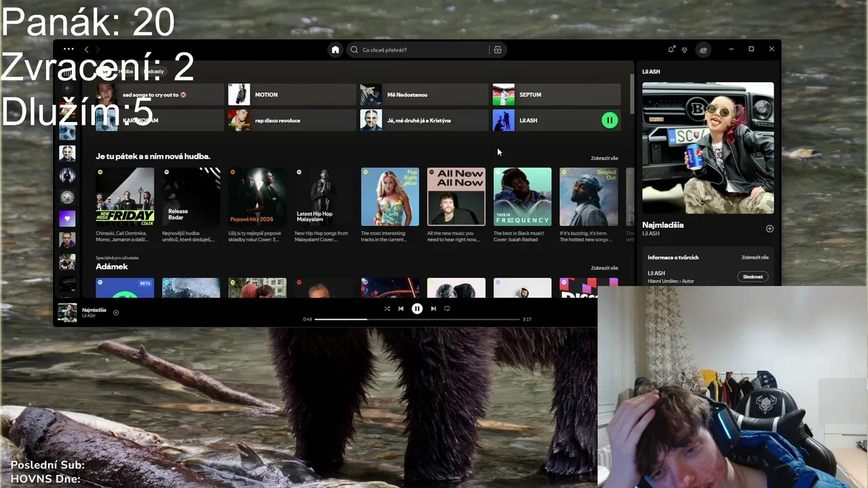Follow Lil ASH with the Sledovat button
Screen dimensions: 868x488
pos(753,277)
